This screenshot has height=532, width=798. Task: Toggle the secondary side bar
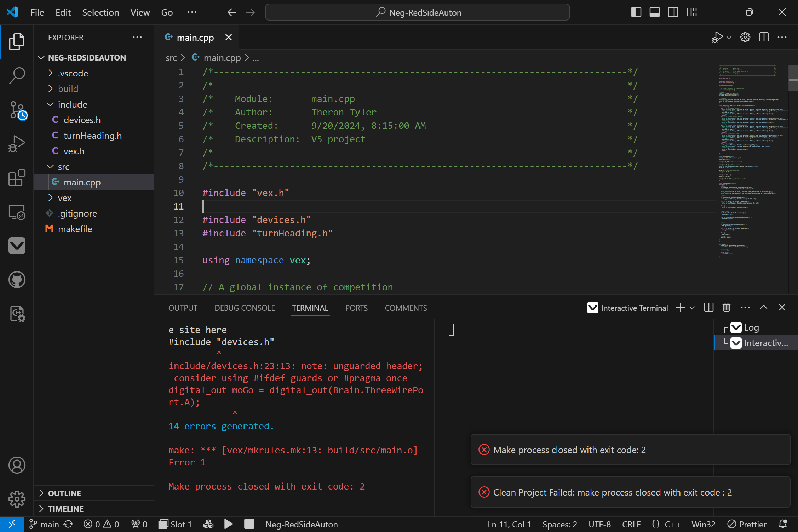(x=673, y=12)
